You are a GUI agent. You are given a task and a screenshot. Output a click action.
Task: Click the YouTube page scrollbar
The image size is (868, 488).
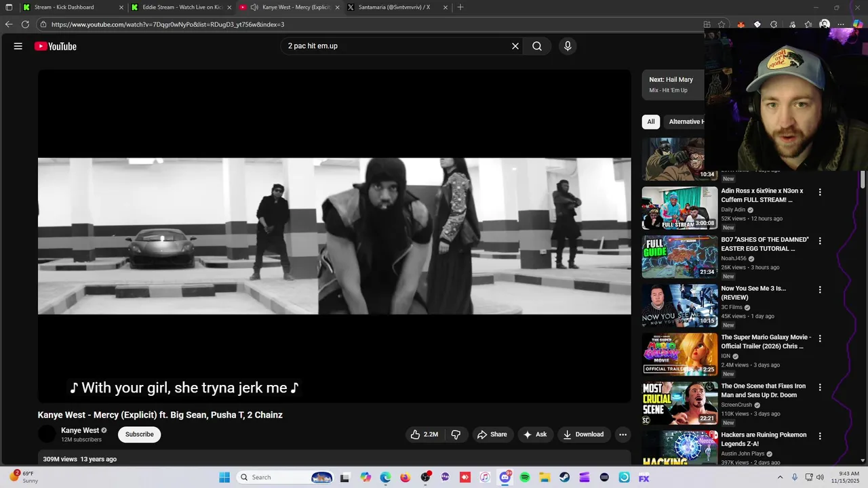(x=863, y=180)
